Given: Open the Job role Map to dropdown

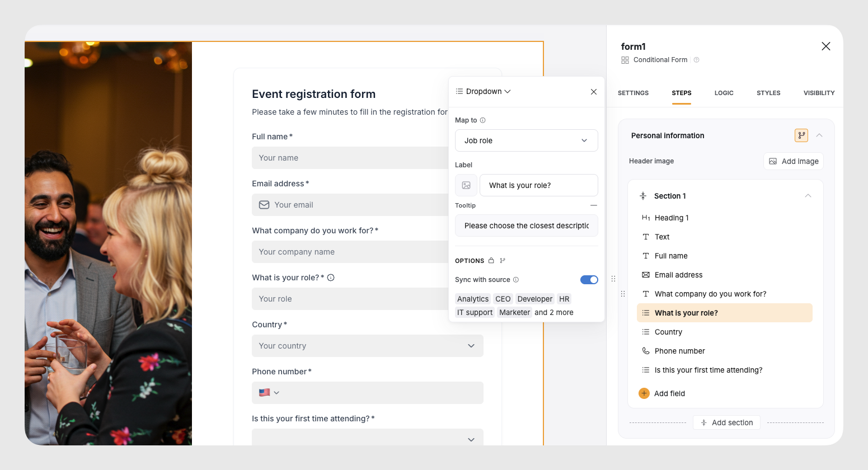Looking at the screenshot, I should [527, 140].
